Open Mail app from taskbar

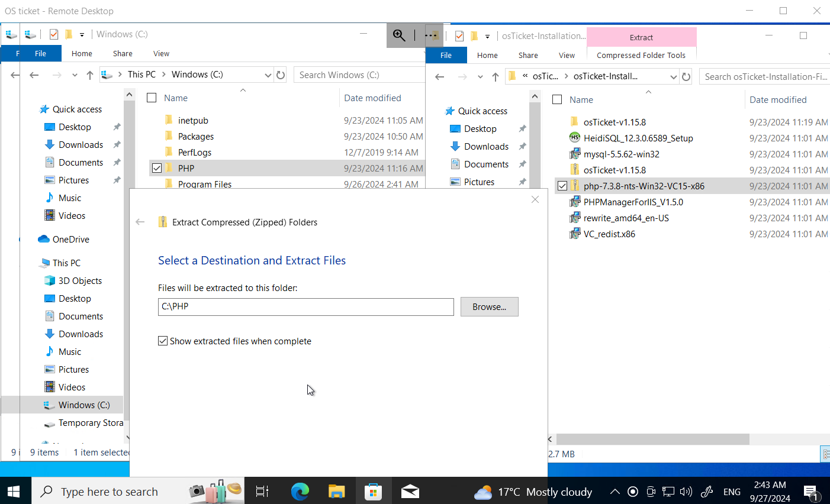point(410,491)
